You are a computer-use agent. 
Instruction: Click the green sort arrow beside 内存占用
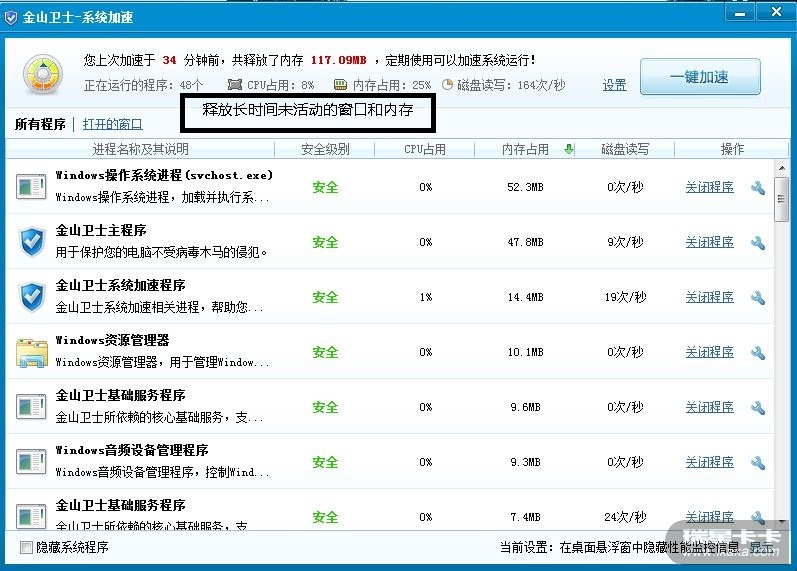pos(569,149)
